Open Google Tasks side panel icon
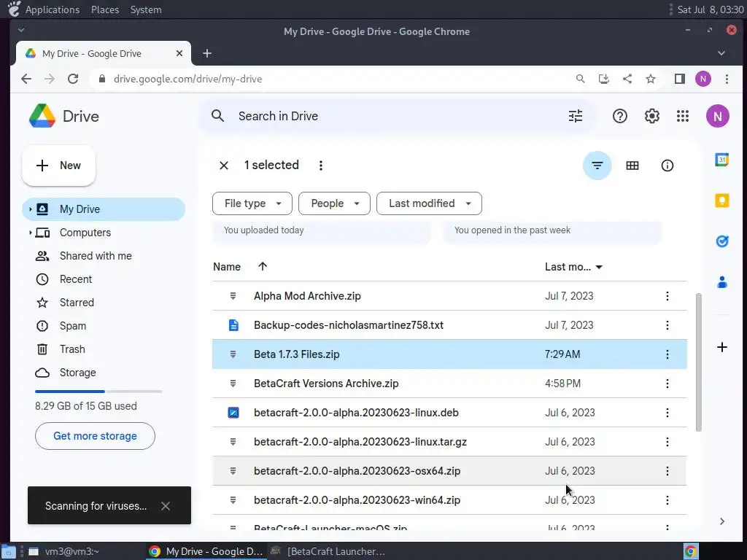The image size is (747, 560). coord(721,241)
